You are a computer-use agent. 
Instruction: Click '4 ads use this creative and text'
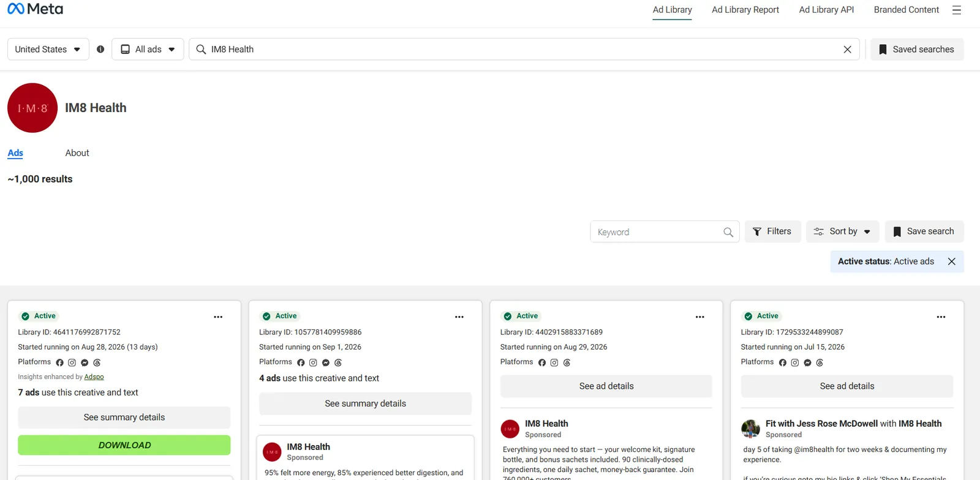(x=319, y=378)
